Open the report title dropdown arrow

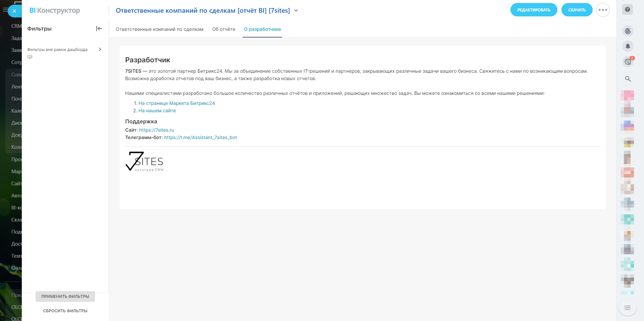click(x=296, y=11)
